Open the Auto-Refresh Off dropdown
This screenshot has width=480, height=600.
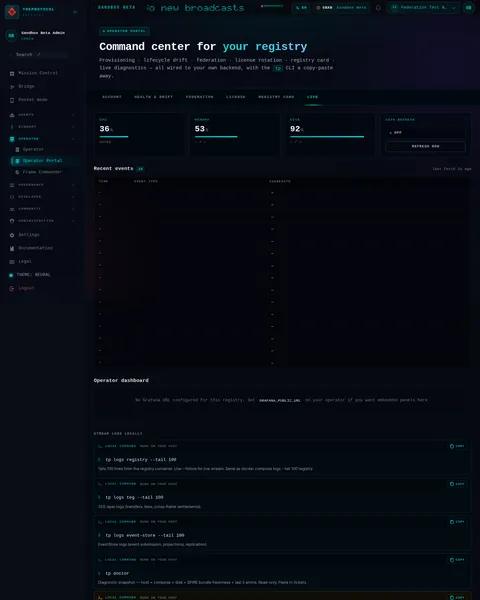(x=425, y=132)
